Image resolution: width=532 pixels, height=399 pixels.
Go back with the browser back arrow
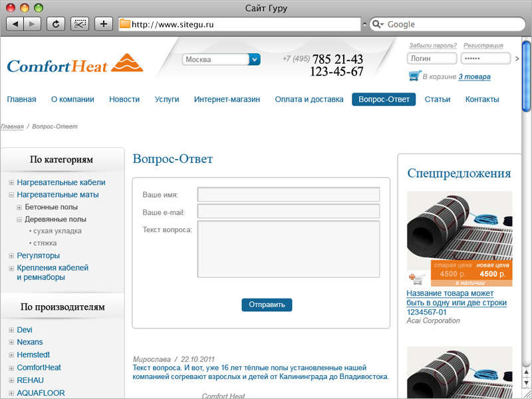tap(15, 24)
